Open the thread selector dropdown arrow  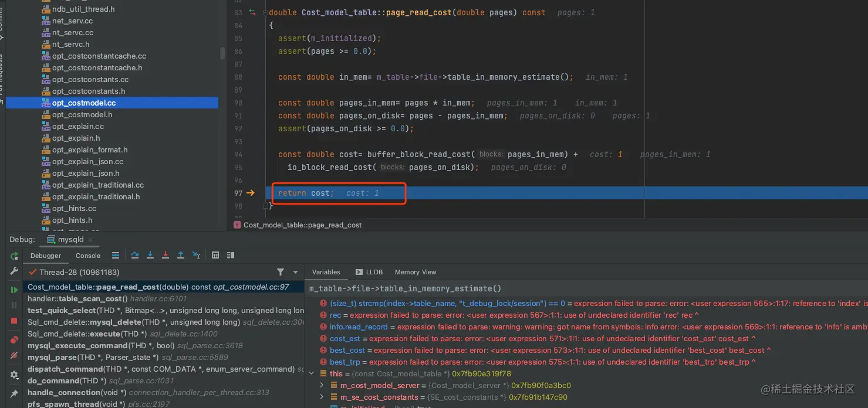[x=295, y=272]
